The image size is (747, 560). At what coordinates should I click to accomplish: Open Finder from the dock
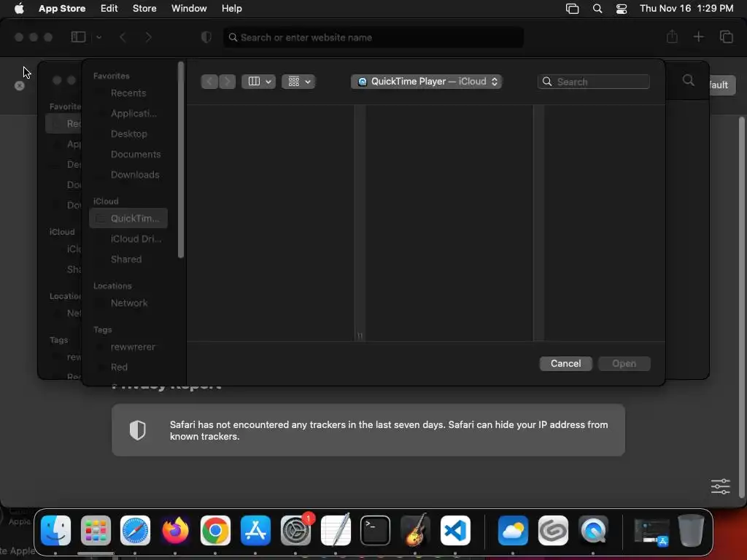[55, 530]
